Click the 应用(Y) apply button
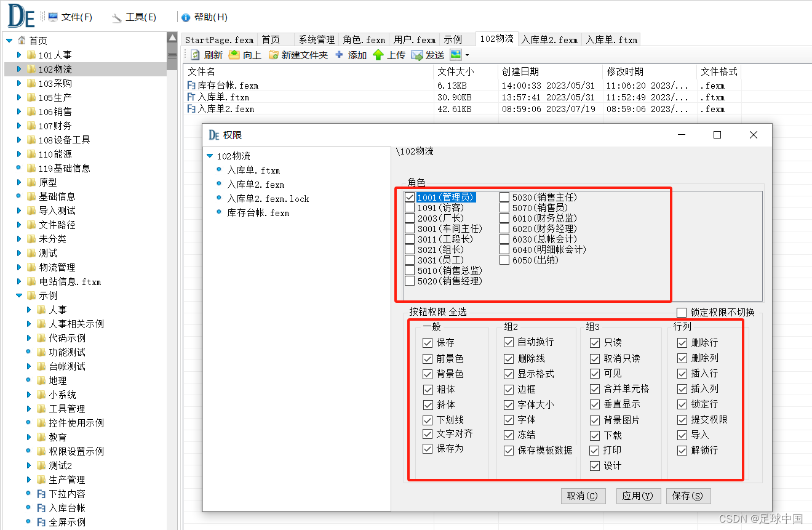Screen dimensions: 812x530 638,496
